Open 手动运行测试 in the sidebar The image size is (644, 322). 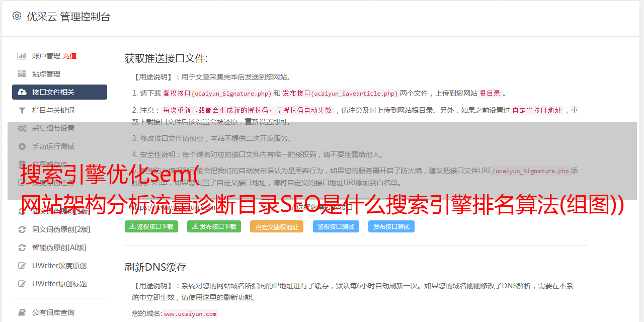(x=53, y=146)
